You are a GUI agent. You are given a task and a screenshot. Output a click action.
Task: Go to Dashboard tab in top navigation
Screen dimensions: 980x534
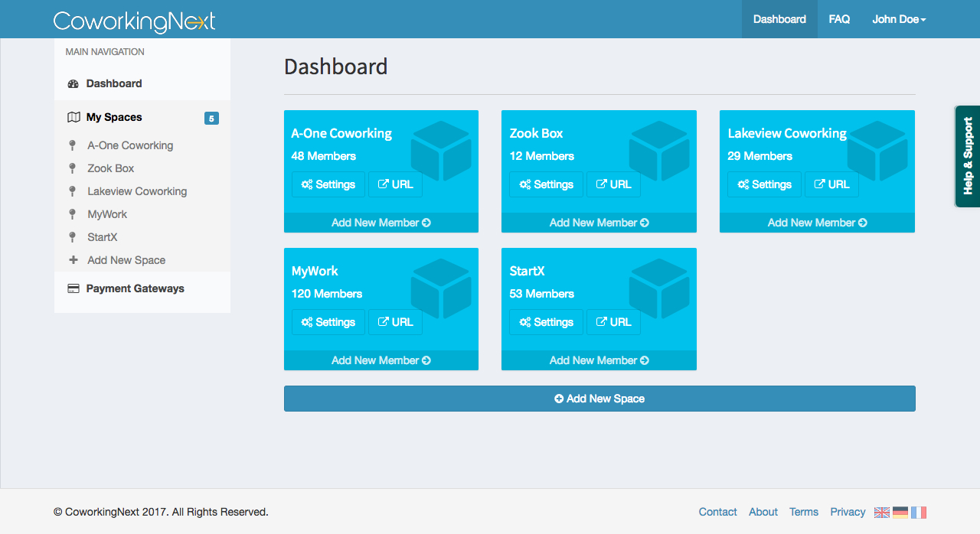[779, 19]
